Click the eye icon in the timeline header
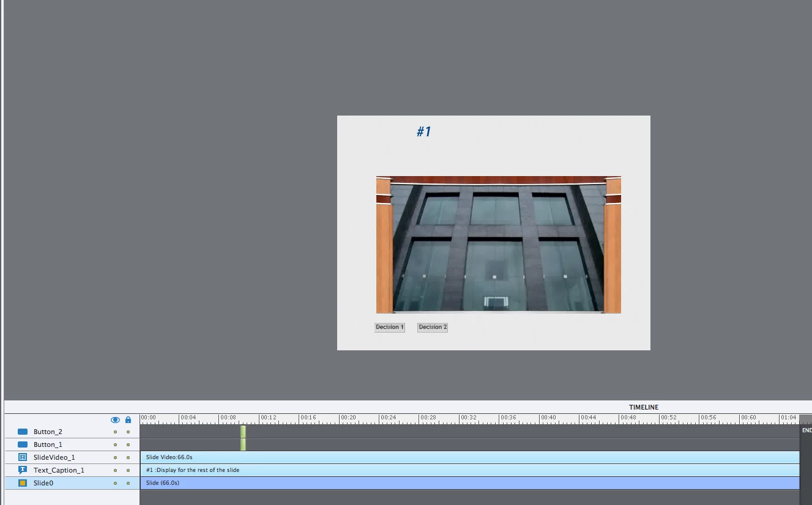The height and width of the screenshot is (505, 812). tap(115, 420)
